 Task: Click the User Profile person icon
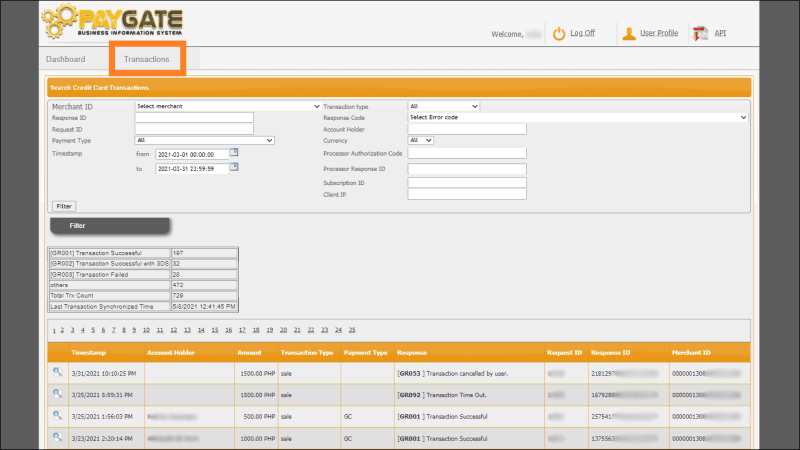point(629,34)
